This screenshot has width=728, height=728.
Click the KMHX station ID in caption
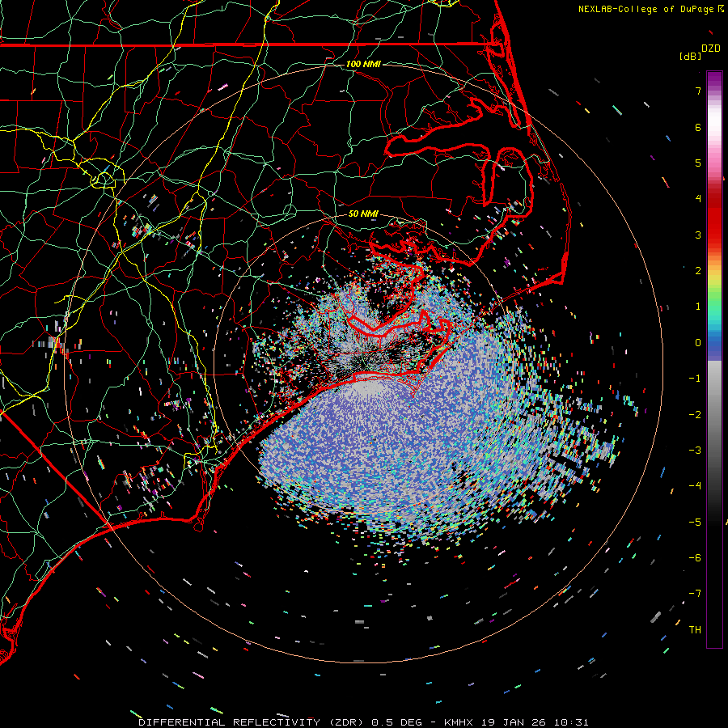pyautogui.click(x=459, y=722)
